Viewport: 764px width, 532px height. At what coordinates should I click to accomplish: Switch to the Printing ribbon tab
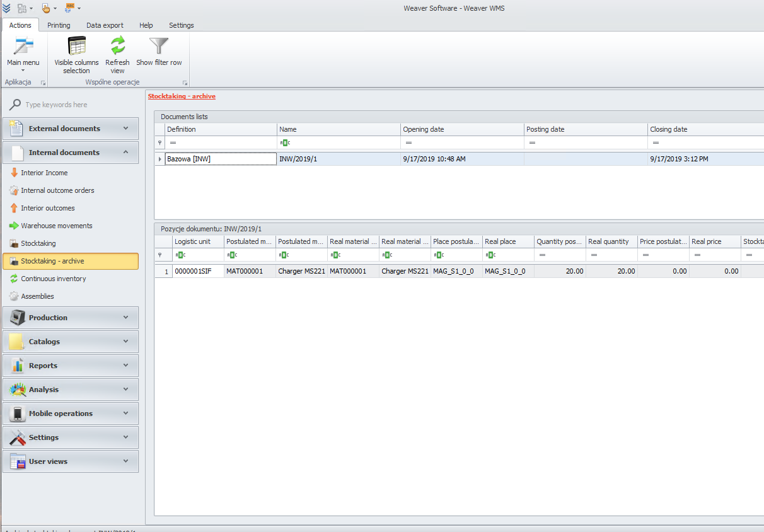click(59, 25)
